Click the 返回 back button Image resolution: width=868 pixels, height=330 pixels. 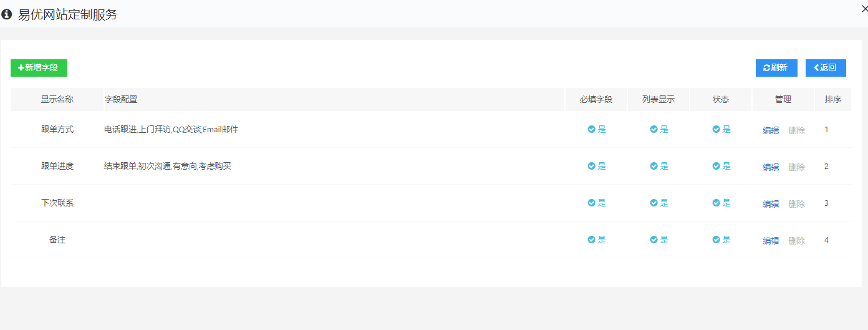(825, 68)
